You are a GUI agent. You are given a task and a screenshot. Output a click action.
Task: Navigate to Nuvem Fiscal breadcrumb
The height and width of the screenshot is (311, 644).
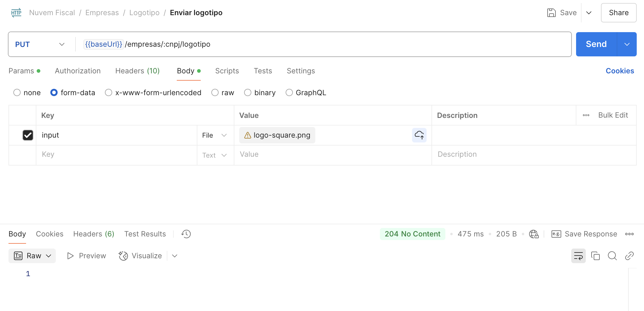(52, 13)
